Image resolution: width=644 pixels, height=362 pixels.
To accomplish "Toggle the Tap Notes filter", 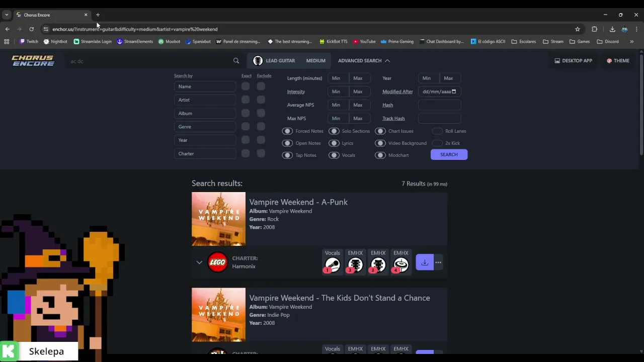I will tap(287, 155).
